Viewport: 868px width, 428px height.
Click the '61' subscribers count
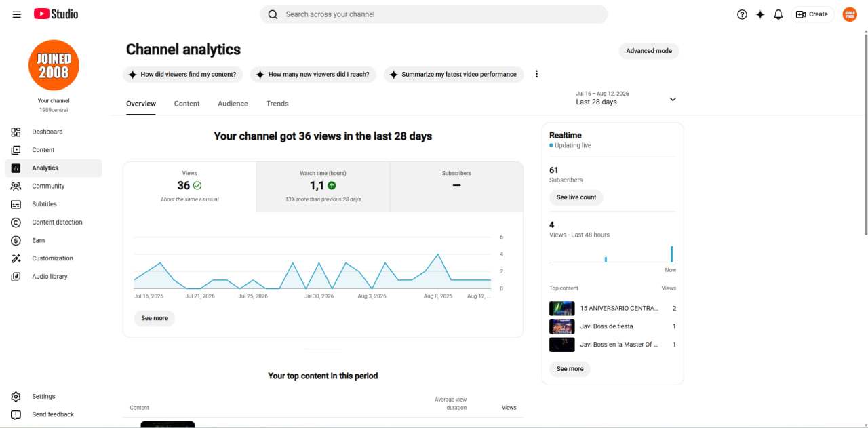(553, 170)
